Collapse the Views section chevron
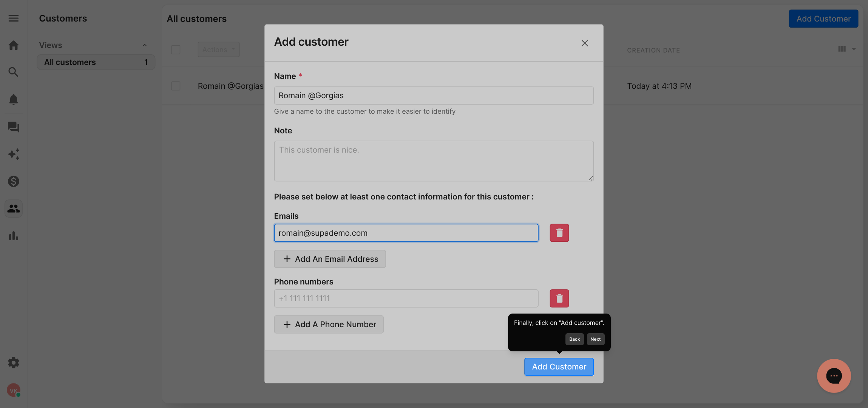 click(x=145, y=45)
